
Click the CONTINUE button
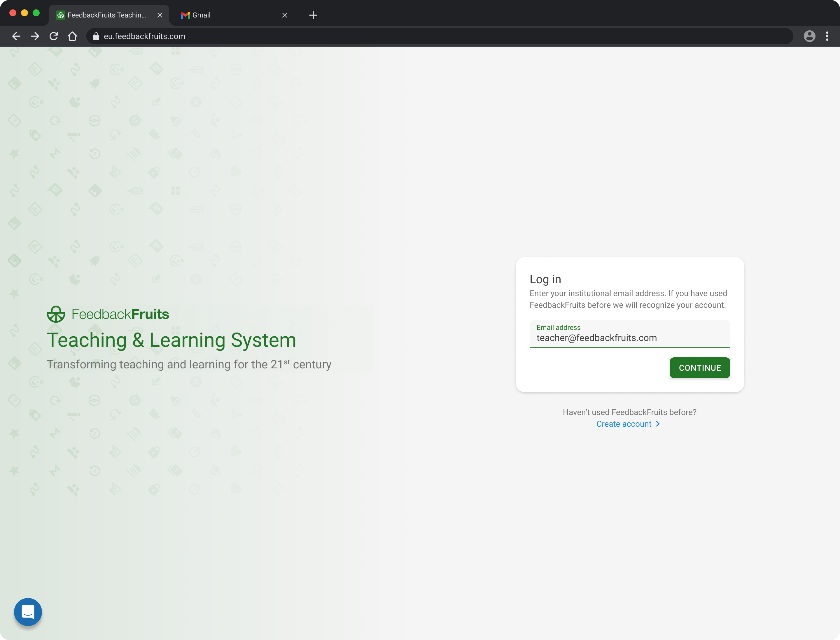(700, 368)
